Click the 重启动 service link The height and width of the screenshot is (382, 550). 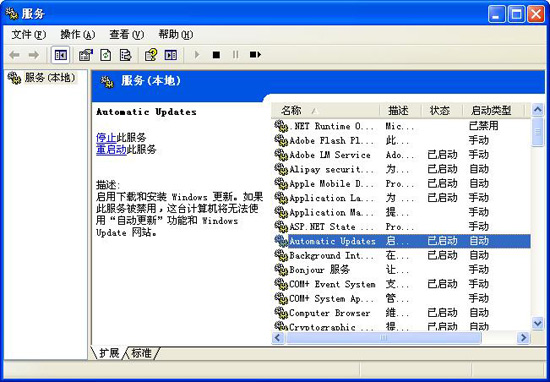tap(111, 150)
